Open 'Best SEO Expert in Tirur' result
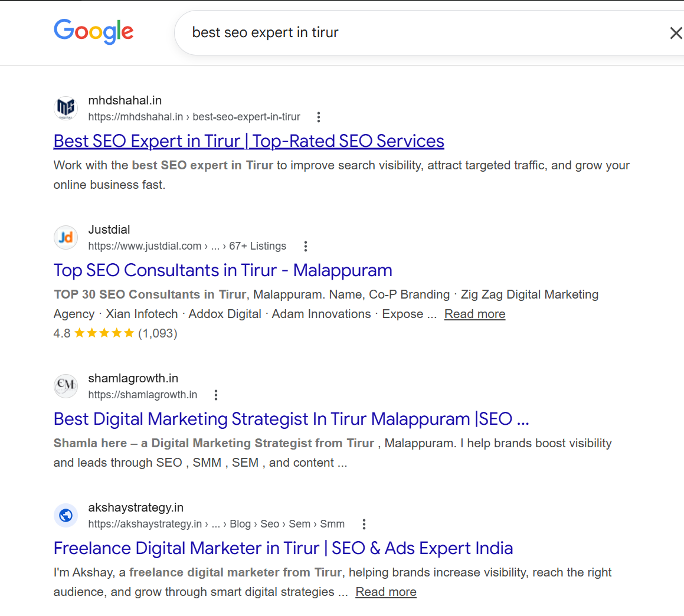This screenshot has width=684, height=616. point(248,141)
